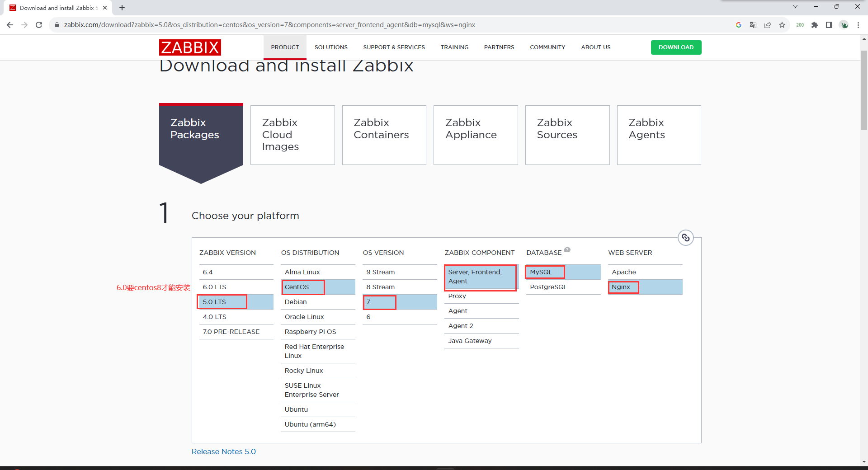
Task: Choose OS version 6
Action: coord(400,317)
